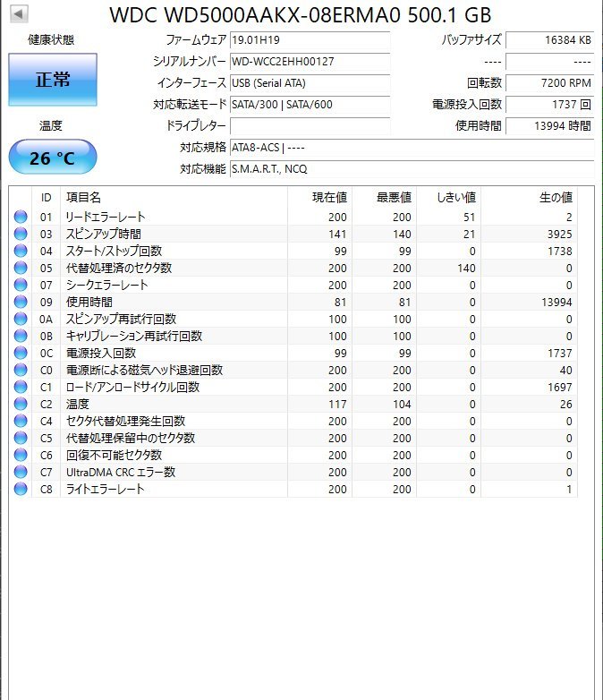603x700 pixels.
Task: Click the ファームウェア field showing 19.01H19
Action: [310, 39]
